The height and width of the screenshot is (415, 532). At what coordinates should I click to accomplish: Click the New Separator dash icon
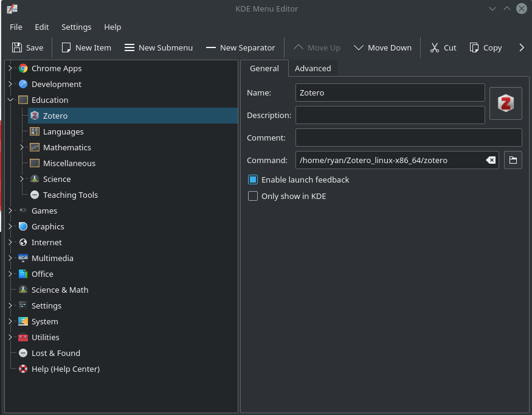211,47
